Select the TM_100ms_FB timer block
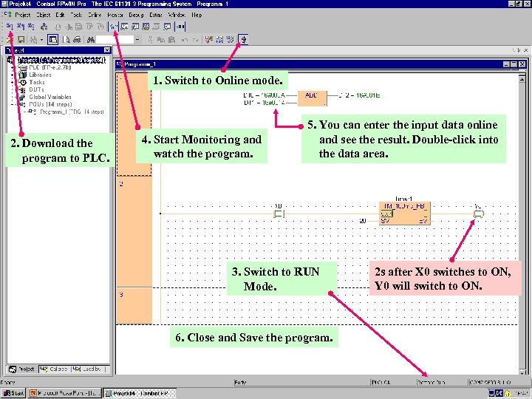Image resolution: width=532 pixels, height=399 pixels. click(404, 213)
